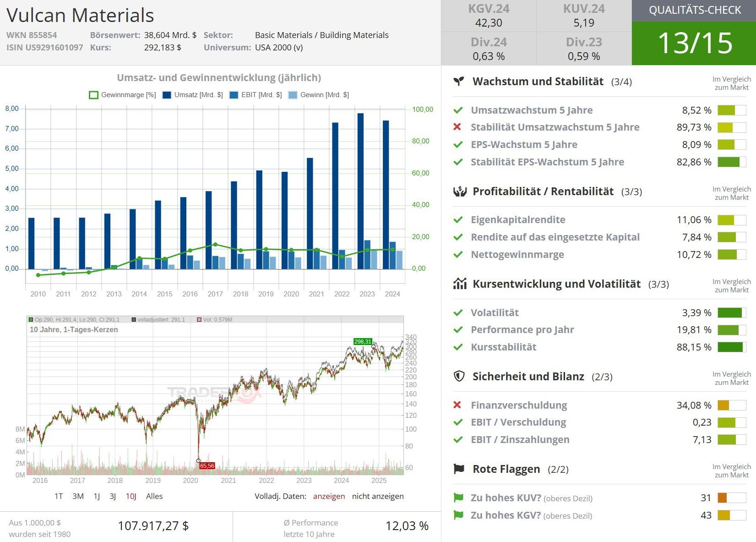Viewport: 756px width, 542px height.
Task: Click the green checkmark next to EBIT / Verschuldung
Action: point(458,422)
